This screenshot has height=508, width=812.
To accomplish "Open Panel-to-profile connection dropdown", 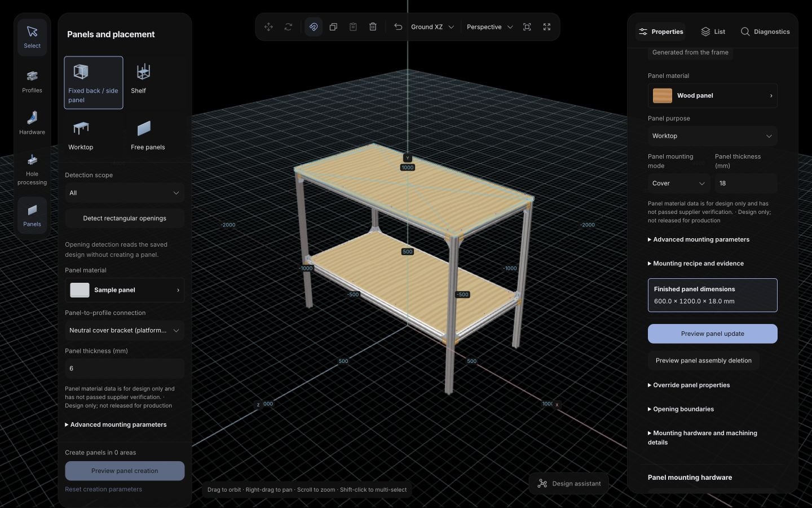I will click(125, 331).
